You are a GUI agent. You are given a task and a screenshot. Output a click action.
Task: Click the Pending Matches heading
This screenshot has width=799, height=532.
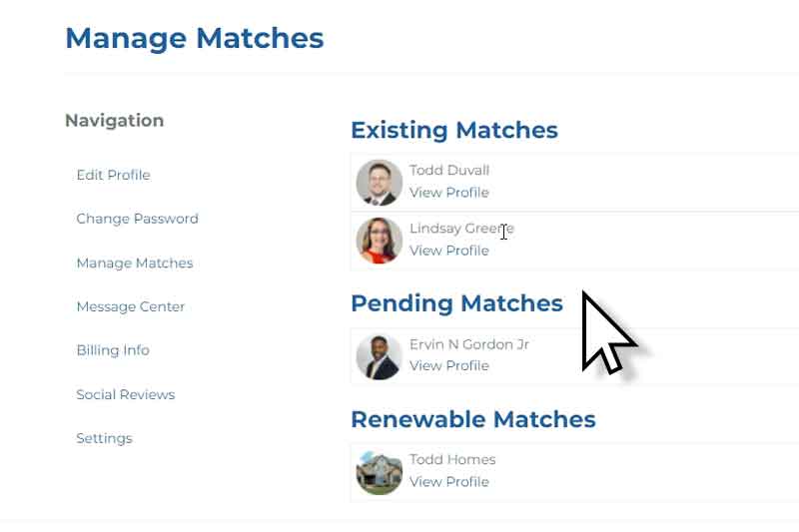457,303
